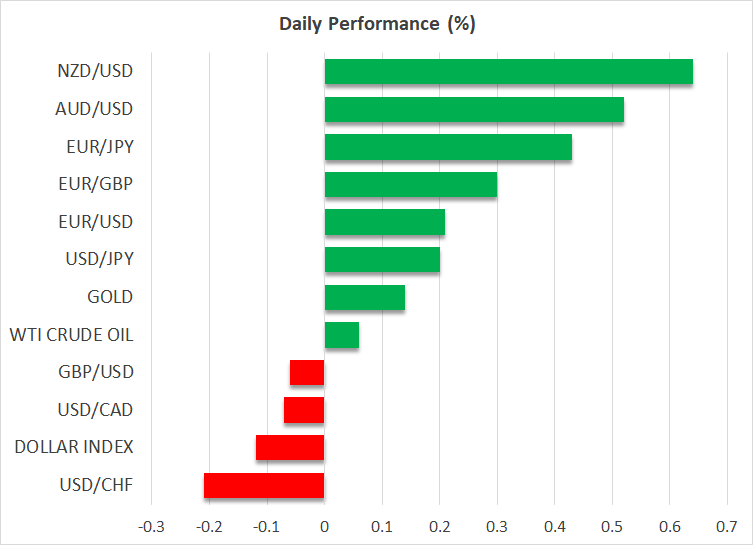Select the red DOLLAR INDEX bar
Image resolution: width=753 pixels, height=545 pixels.
click(290, 447)
